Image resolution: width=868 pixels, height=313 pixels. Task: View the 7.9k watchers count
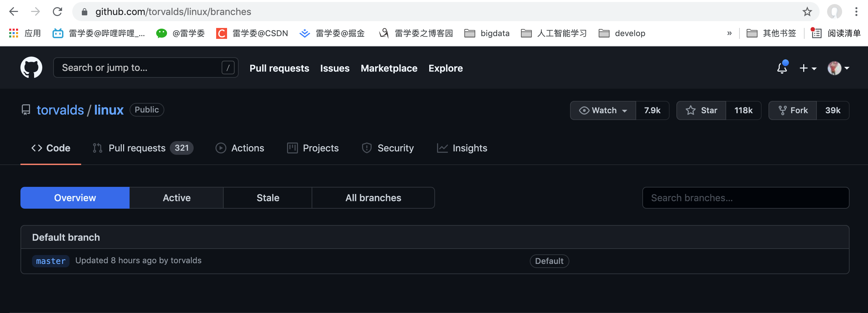pyautogui.click(x=652, y=110)
